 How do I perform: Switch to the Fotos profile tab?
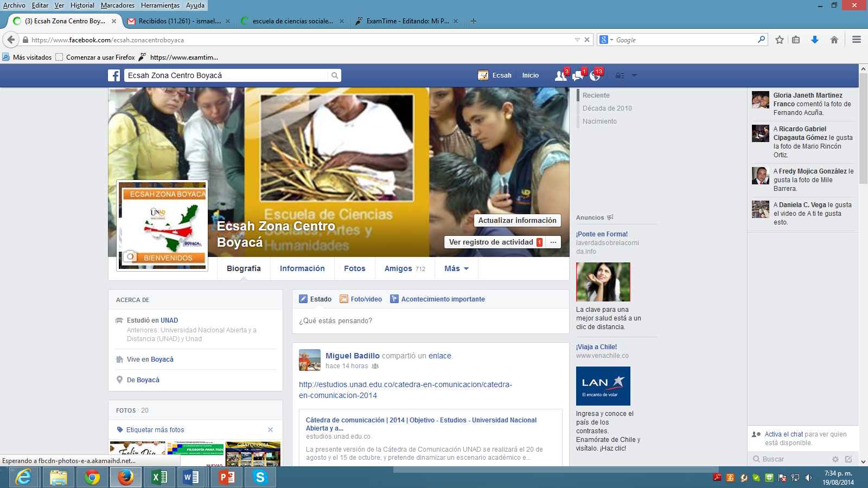[x=354, y=268]
